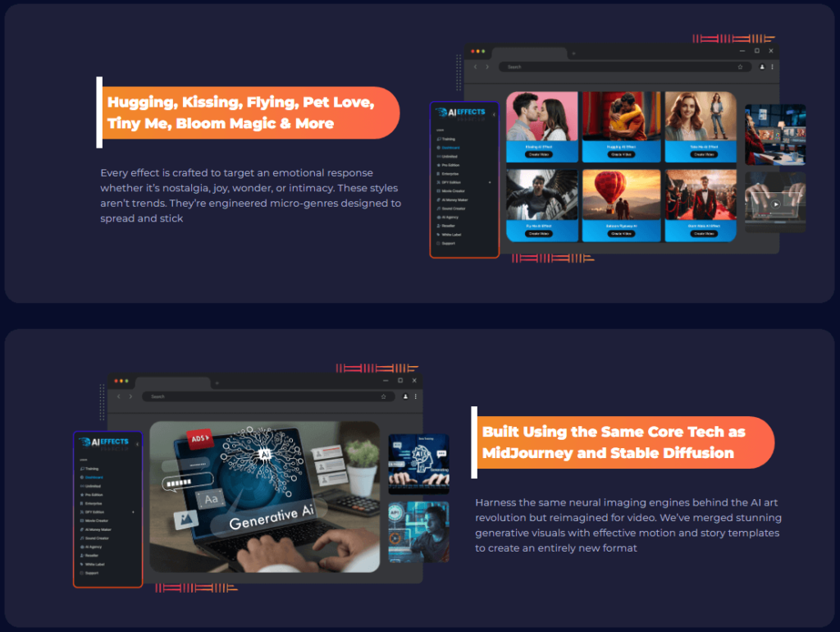Open Movie Creator in top sidebar
Image resolution: width=840 pixels, height=632 pixels.
click(x=451, y=191)
